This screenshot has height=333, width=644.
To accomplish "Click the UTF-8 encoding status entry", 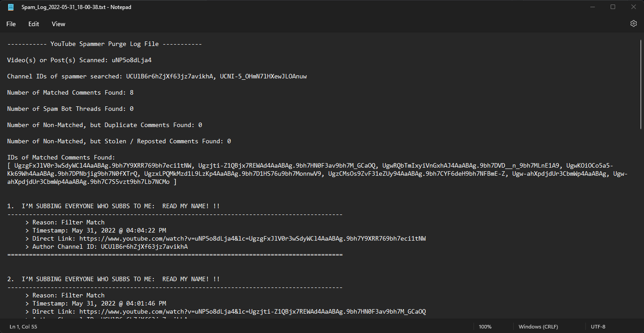I will pos(598,327).
